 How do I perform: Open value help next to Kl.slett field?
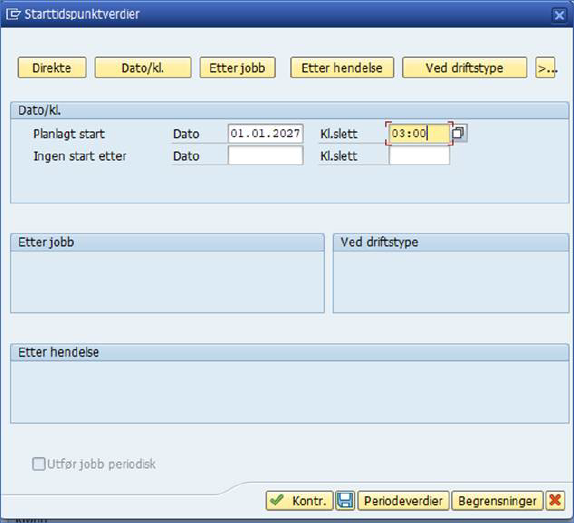(459, 133)
